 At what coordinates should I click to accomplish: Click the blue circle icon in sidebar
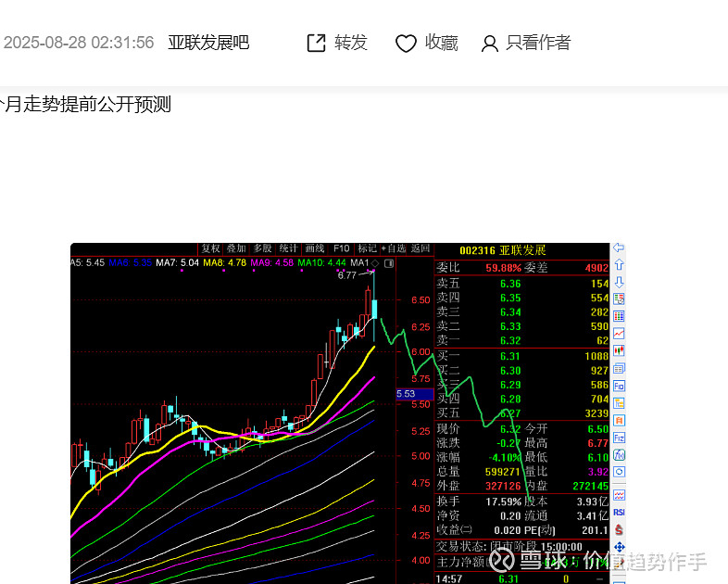[x=619, y=472]
